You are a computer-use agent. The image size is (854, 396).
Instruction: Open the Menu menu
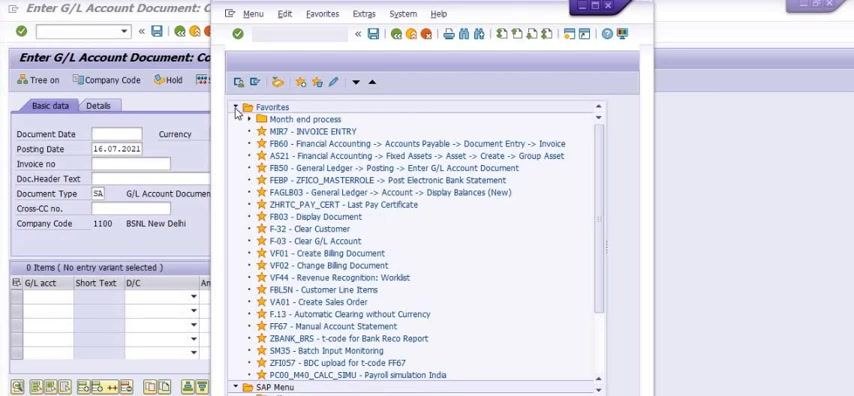(x=253, y=14)
